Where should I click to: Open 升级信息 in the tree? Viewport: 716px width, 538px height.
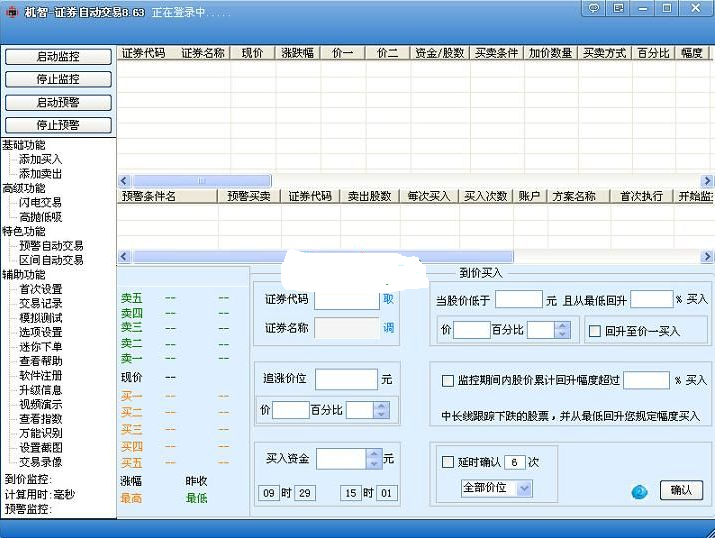point(40,390)
